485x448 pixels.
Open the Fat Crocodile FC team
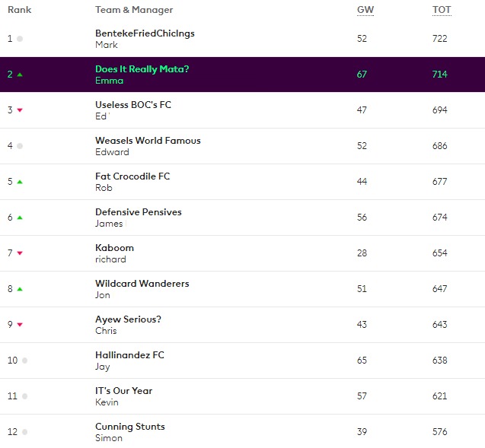click(x=132, y=176)
